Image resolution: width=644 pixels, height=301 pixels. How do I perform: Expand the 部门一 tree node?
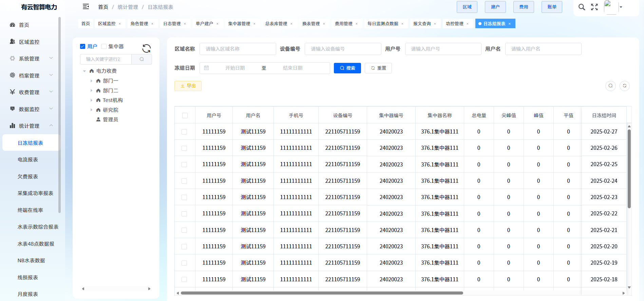(91, 81)
